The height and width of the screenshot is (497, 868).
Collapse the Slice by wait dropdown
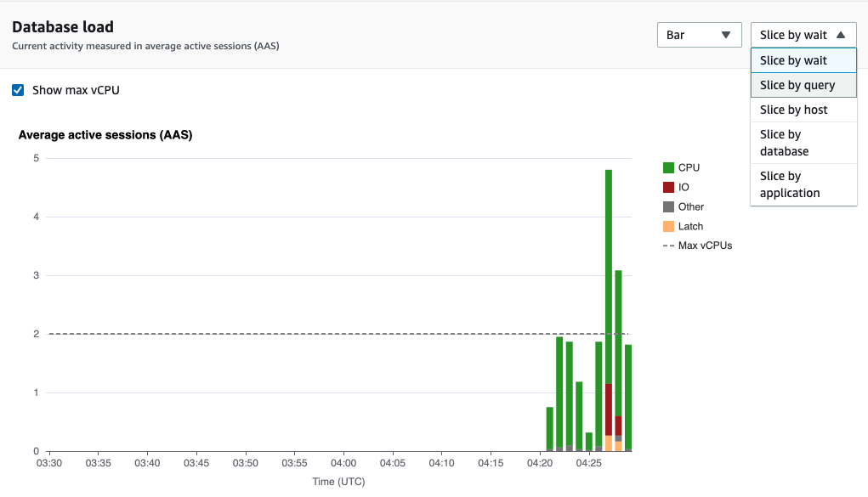[803, 34]
